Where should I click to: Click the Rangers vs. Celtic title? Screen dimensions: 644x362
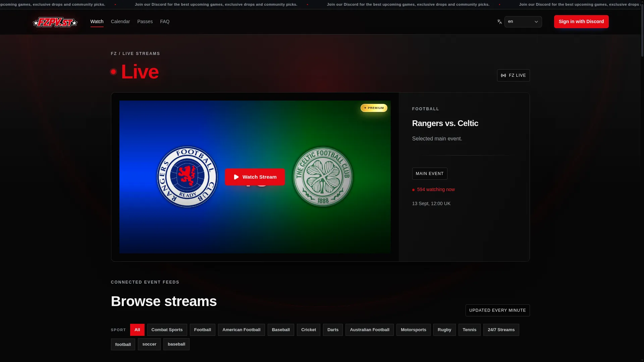[x=445, y=123]
